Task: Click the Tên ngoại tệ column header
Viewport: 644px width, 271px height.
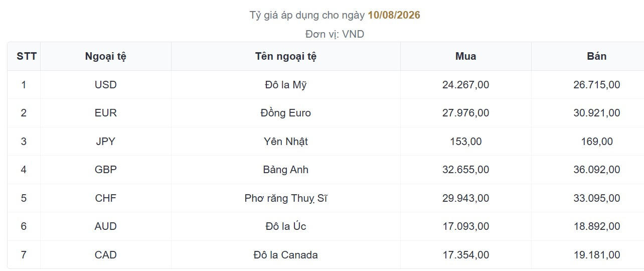Action: [286, 56]
